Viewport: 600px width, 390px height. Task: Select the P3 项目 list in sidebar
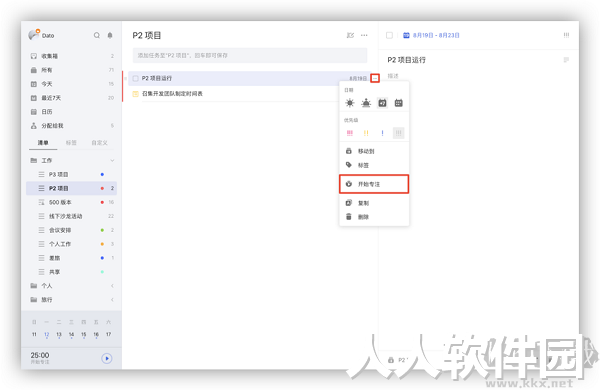pos(72,175)
